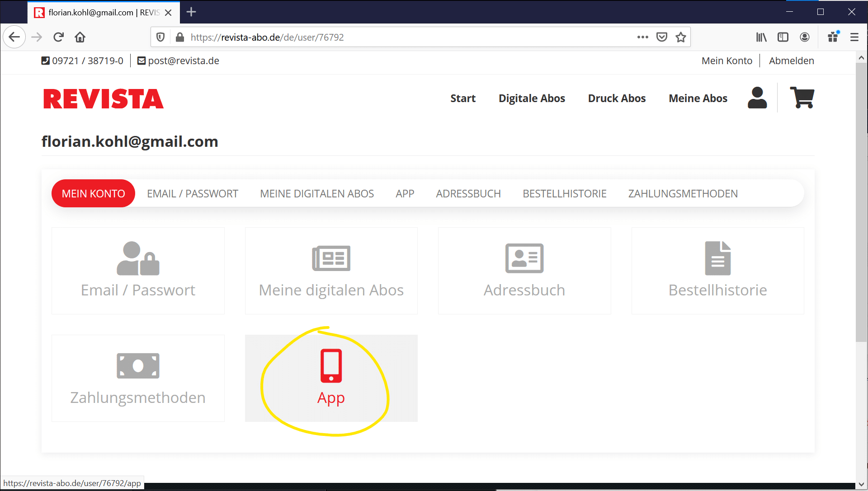Screen dimensions: 868x491
Task: Switch to MEINE DIGITALEN ABOS tab
Action: point(317,193)
